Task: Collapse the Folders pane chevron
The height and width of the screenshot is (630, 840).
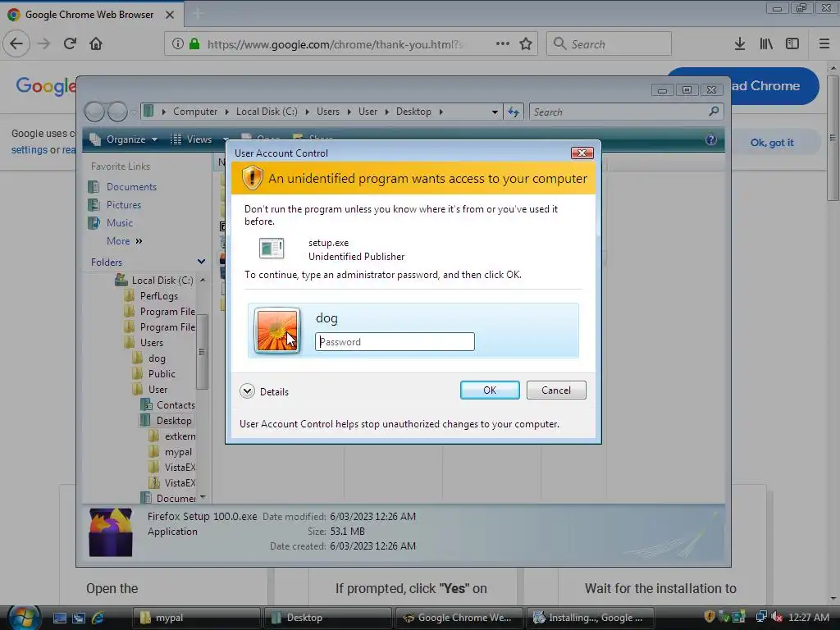Action: pos(201,262)
